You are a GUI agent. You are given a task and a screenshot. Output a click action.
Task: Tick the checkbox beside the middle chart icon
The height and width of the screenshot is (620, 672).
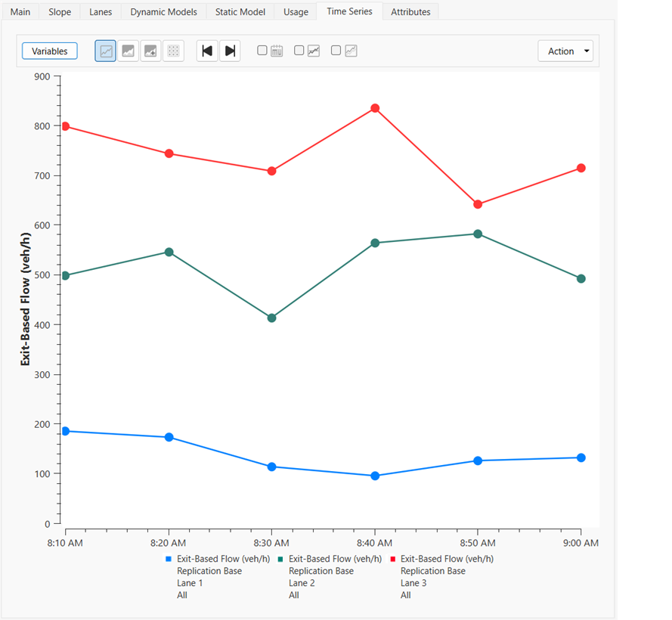299,51
